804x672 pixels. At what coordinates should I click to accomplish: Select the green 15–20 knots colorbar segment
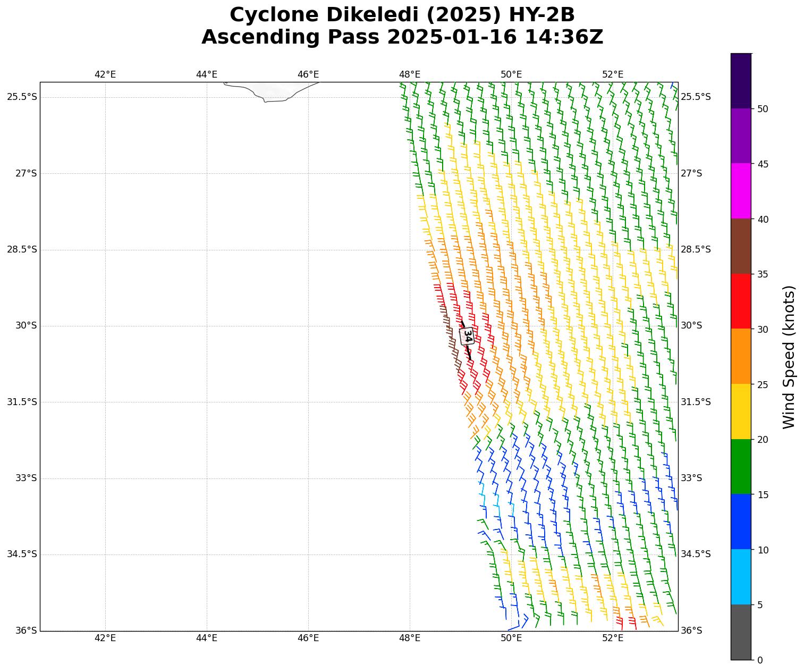[741, 466]
